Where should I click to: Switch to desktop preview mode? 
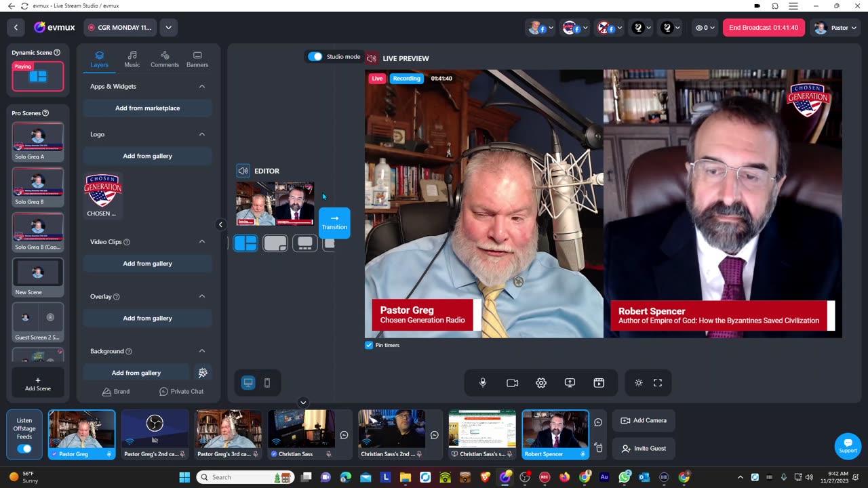pyautogui.click(x=248, y=383)
